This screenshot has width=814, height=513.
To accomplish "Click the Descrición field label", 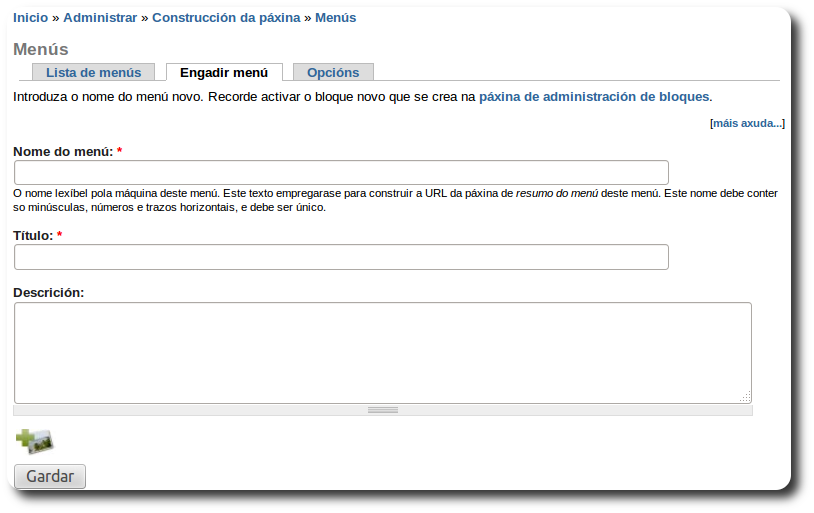I will point(49,293).
